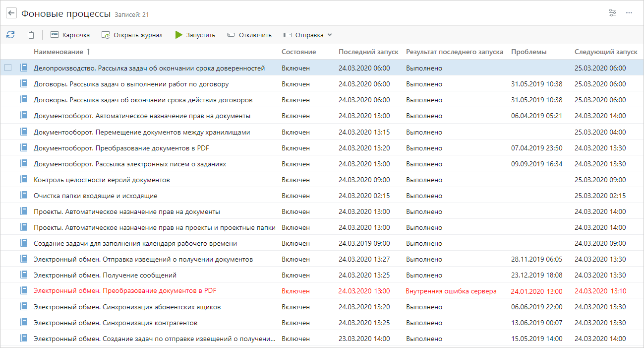Select the red failed Преобразование документов row
This screenshot has width=644, height=348.
click(x=125, y=291)
